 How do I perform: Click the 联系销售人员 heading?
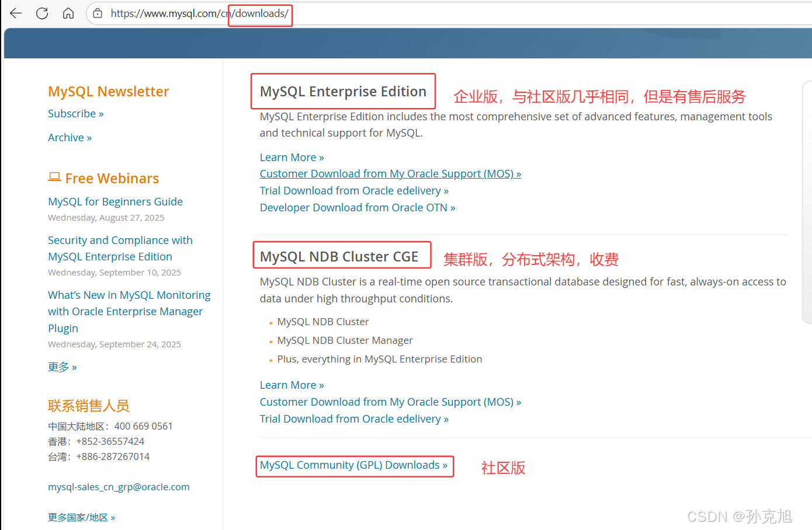[x=89, y=406]
